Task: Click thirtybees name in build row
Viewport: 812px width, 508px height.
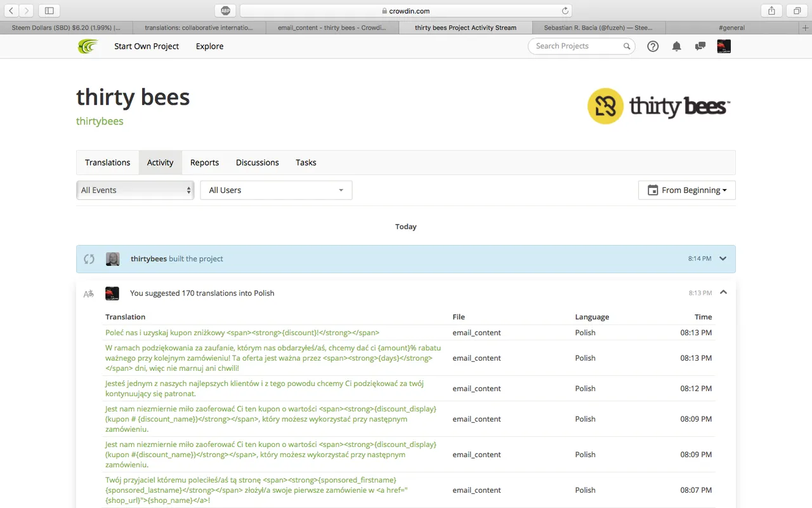Action: [148, 259]
